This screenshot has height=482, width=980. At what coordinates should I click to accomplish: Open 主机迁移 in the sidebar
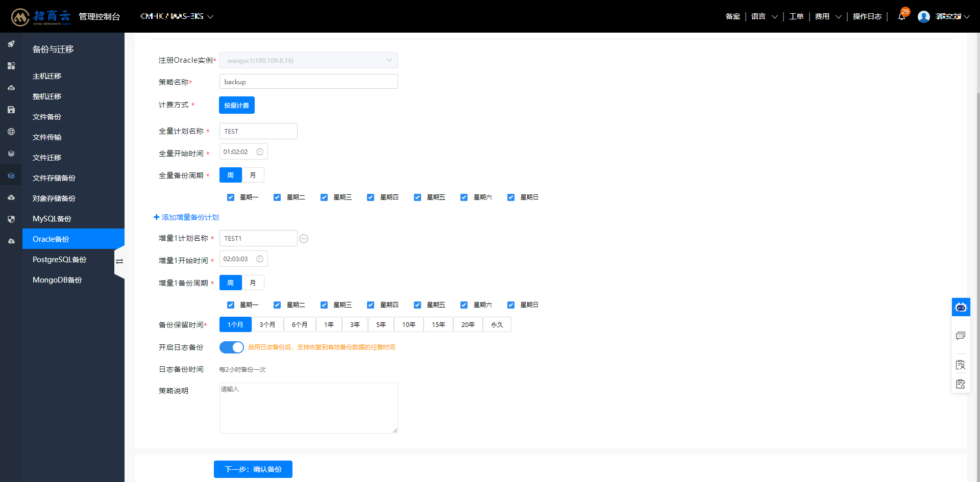tap(73, 76)
